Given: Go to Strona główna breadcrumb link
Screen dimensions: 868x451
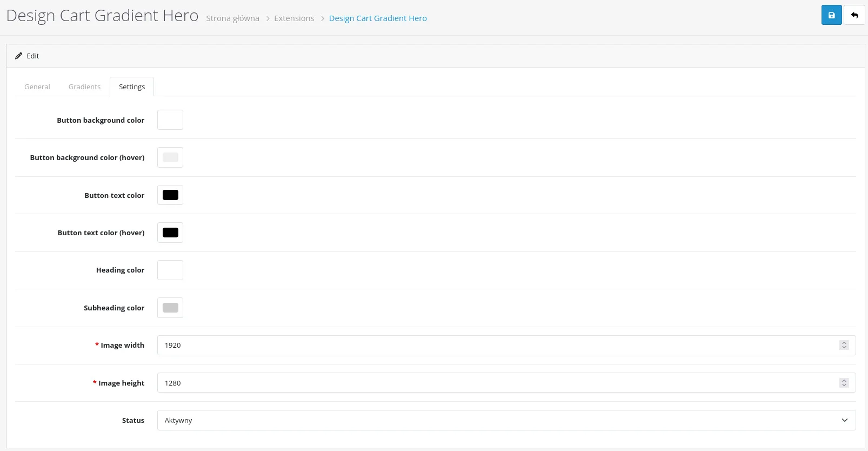Looking at the screenshot, I should click(x=232, y=18).
